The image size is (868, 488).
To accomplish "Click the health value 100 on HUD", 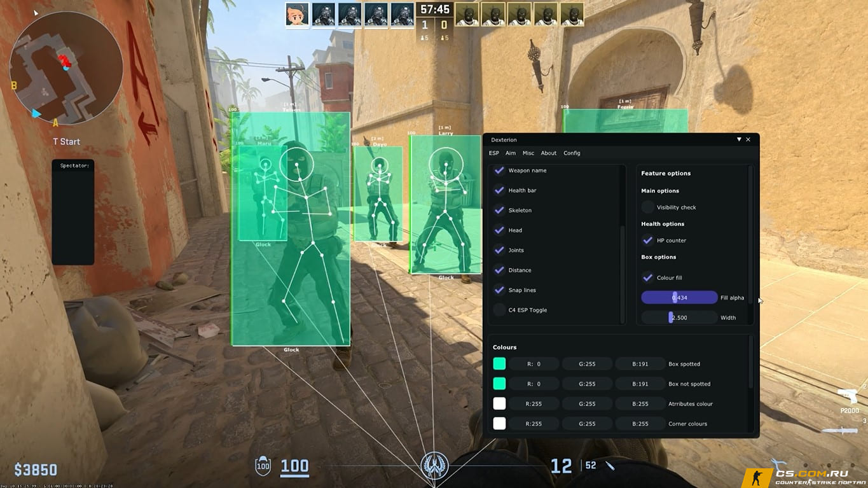I will click(x=294, y=466).
